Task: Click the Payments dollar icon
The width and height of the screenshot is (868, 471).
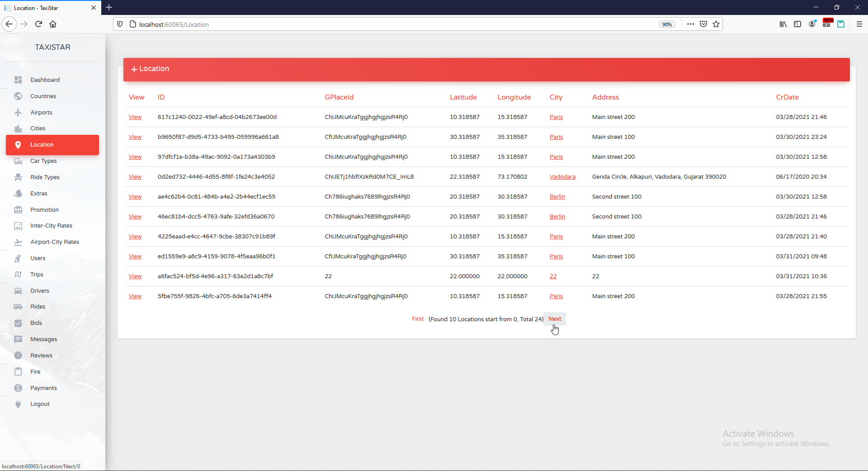Action: click(18, 388)
